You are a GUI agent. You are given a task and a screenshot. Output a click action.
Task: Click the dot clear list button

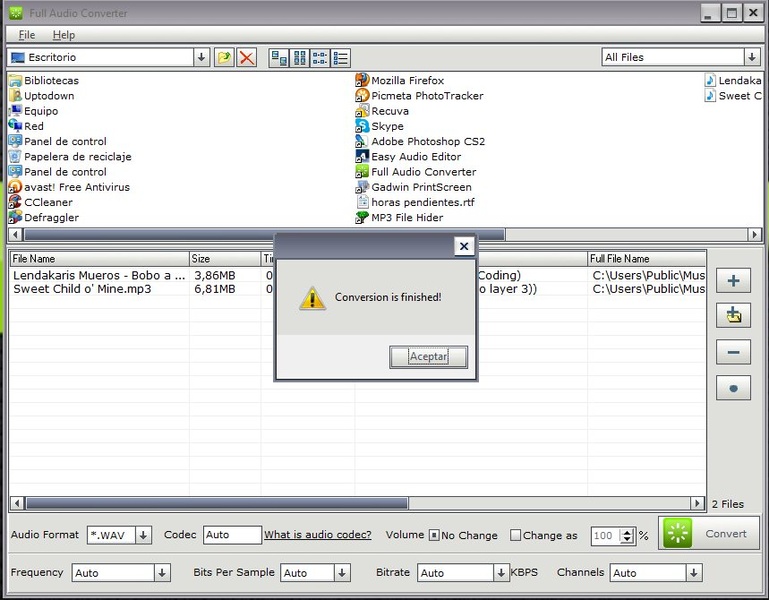(x=733, y=388)
